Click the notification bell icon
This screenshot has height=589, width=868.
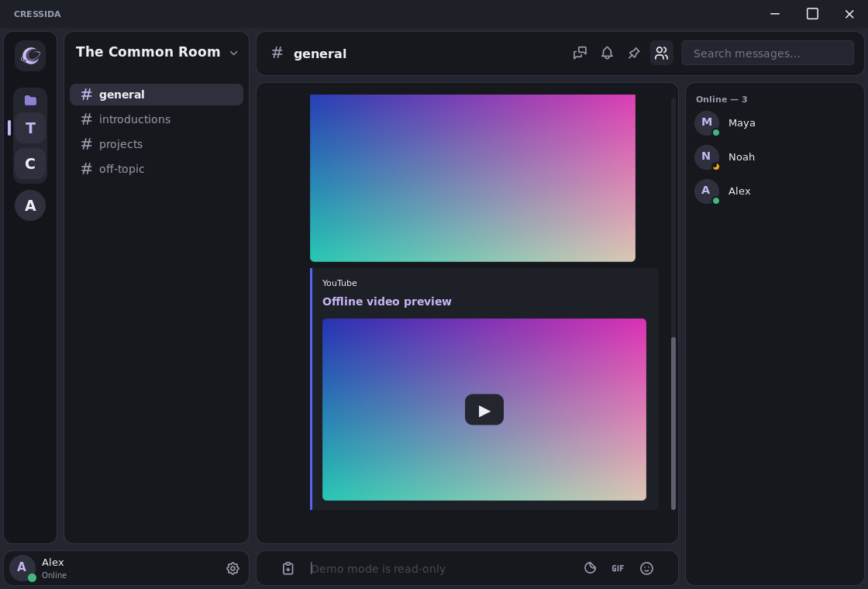click(608, 53)
